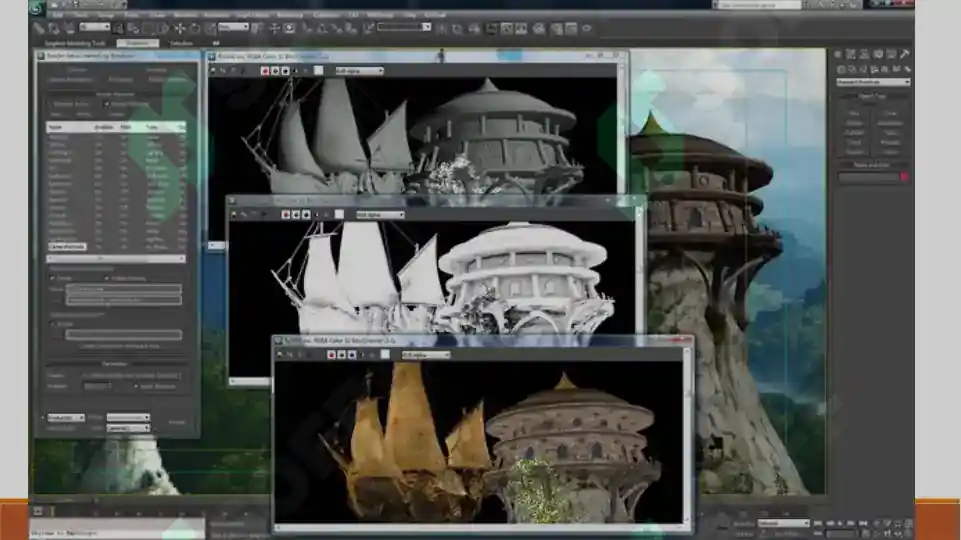Click Delete button in Render Elements rollout
This screenshot has height=540, width=961.
(116, 115)
